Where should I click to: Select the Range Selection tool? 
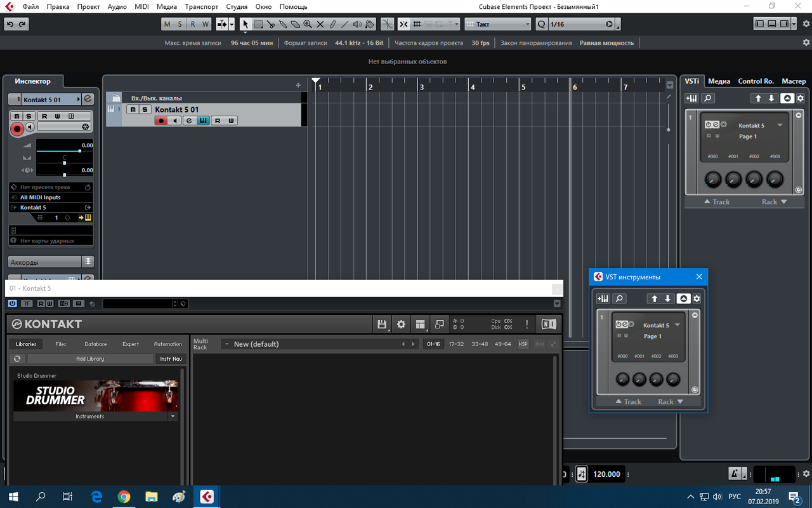tap(258, 24)
